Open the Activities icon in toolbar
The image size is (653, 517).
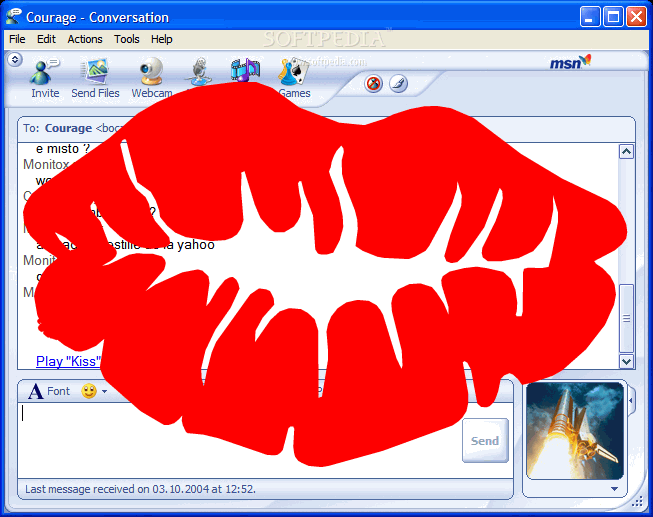(244, 70)
